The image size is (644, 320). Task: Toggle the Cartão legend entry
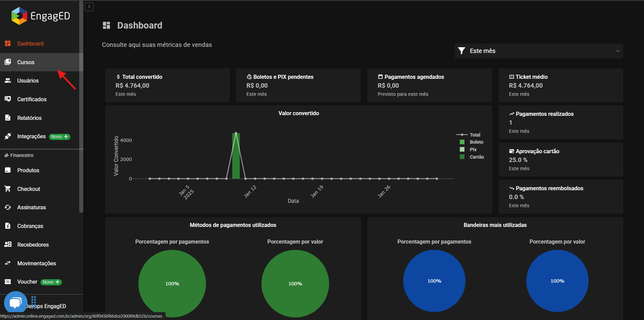472,157
